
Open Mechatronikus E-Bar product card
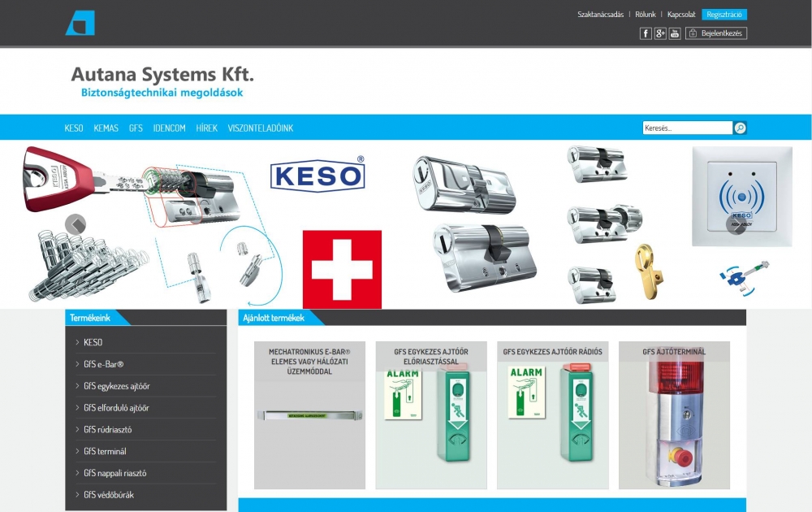[309, 415]
